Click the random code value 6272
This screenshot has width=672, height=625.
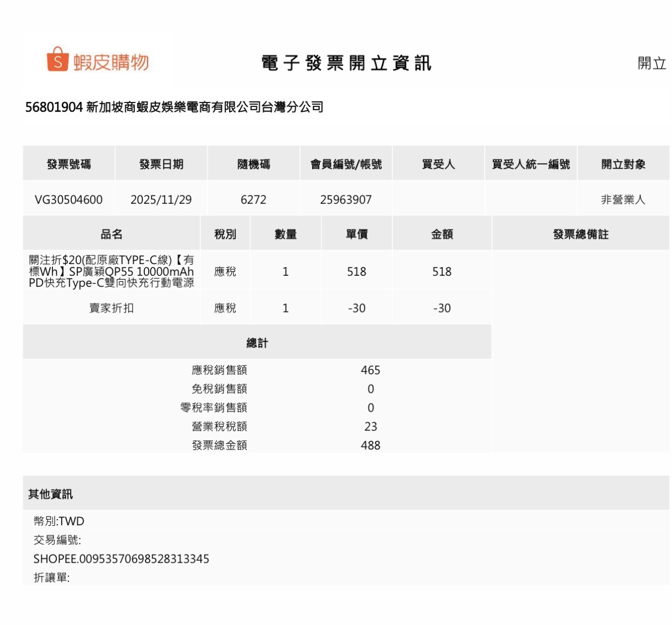click(x=254, y=200)
